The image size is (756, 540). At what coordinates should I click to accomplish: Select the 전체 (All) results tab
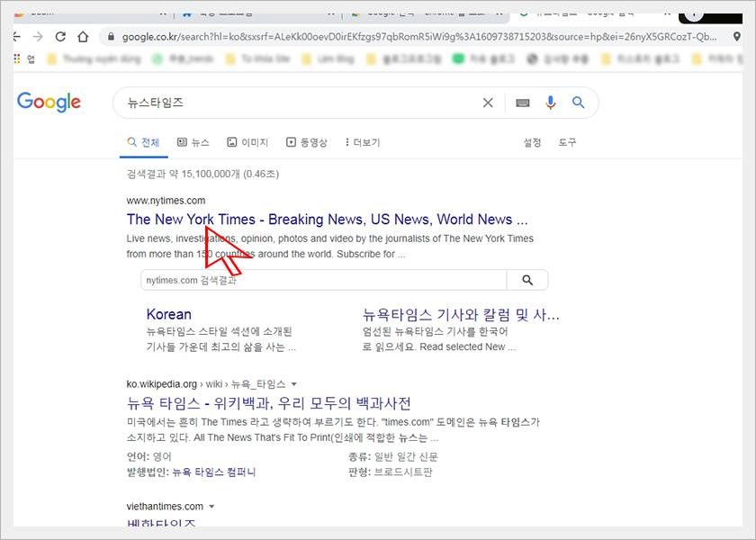click(x=143, y=142)
